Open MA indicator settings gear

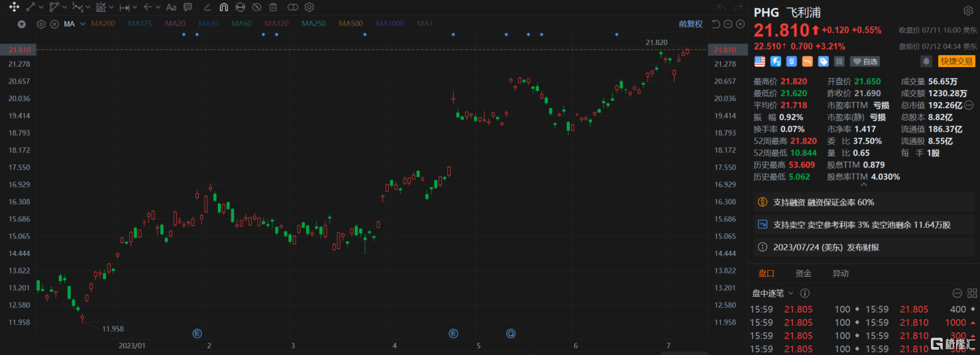(41, 24)
